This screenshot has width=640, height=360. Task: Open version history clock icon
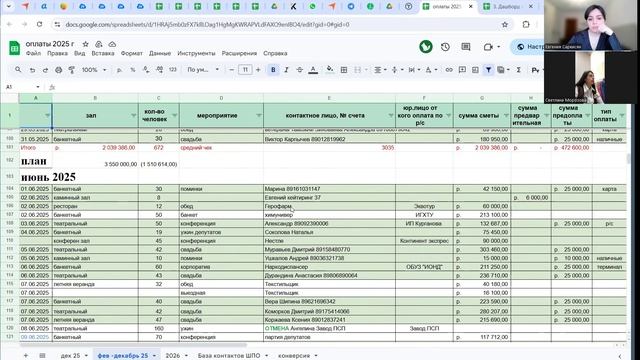445,47
